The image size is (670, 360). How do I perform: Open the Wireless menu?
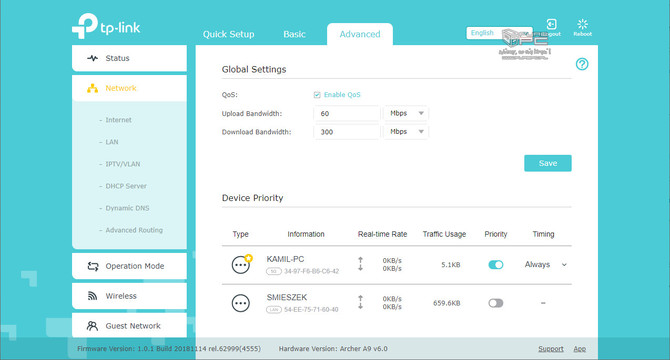129,296
